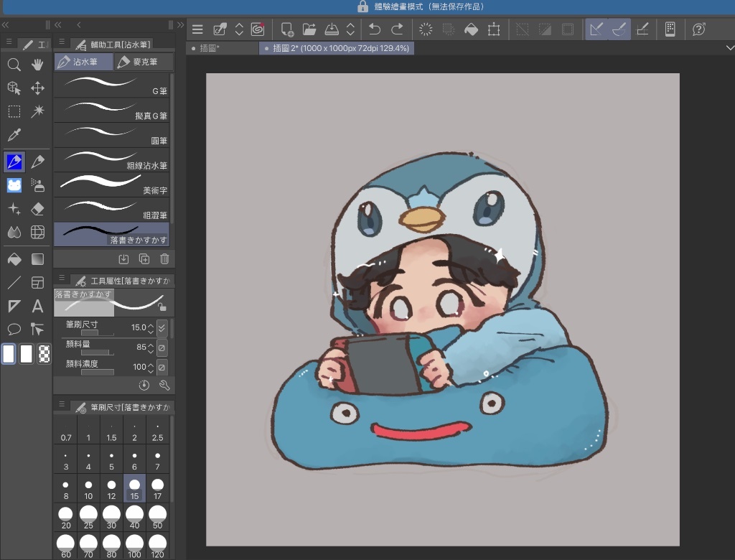Toggle the lock on brush stroke preview

[x=162, y=307]
